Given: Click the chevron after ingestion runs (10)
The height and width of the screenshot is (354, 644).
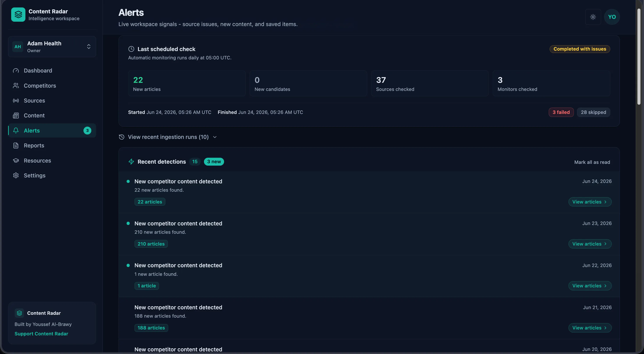Looking at the screenshot, I should tap(215, 137).
